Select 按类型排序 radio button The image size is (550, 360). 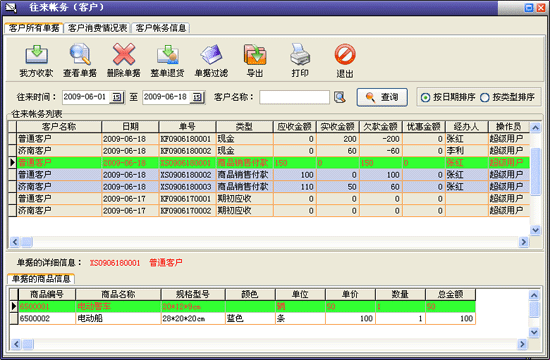click(x=484, y=98)
